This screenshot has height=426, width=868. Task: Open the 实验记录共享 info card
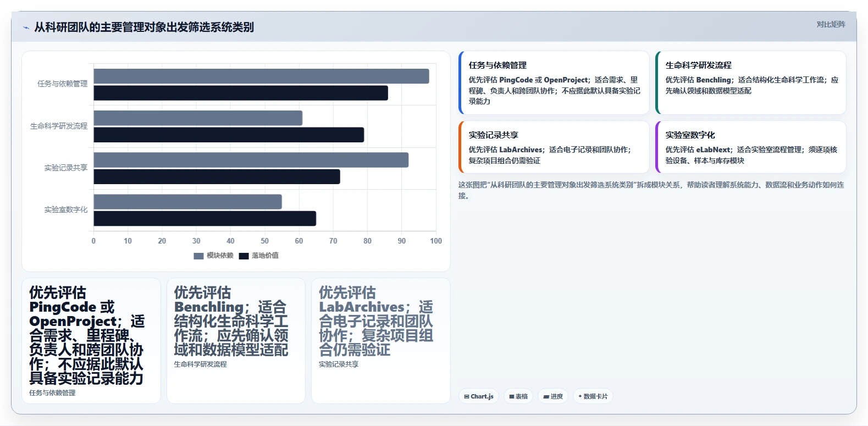(554, 147)
